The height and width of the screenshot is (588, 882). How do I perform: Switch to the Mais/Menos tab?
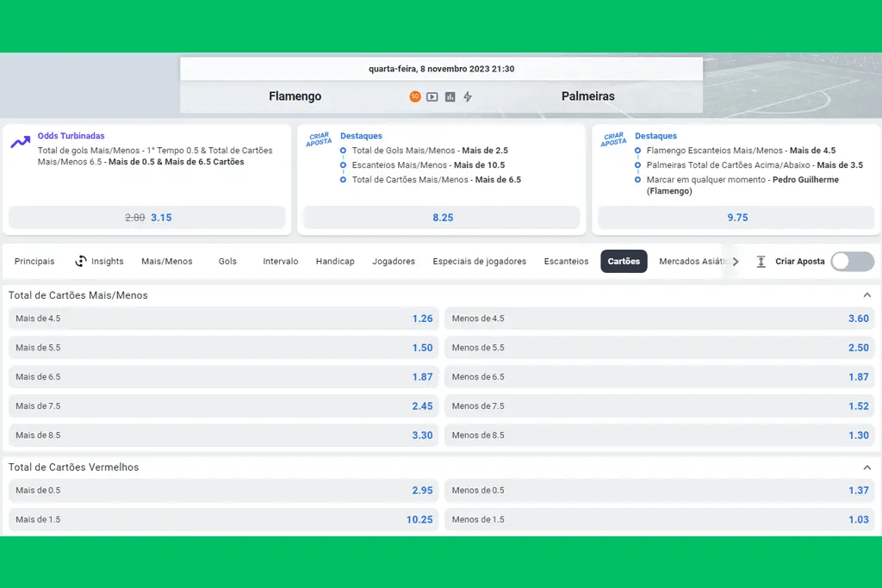tap(167, 262)
